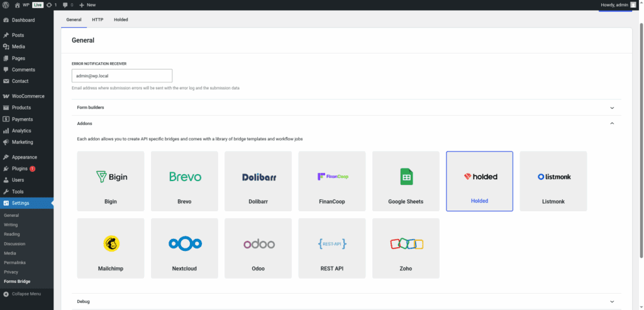Click the Settings sidebar icon
This screenshot has height=310, width=644.
(x=6, y=203)
